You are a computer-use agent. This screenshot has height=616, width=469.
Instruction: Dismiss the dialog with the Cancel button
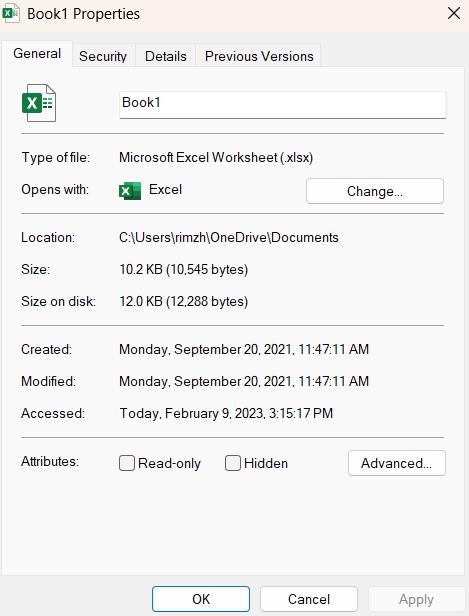[309, 599]
